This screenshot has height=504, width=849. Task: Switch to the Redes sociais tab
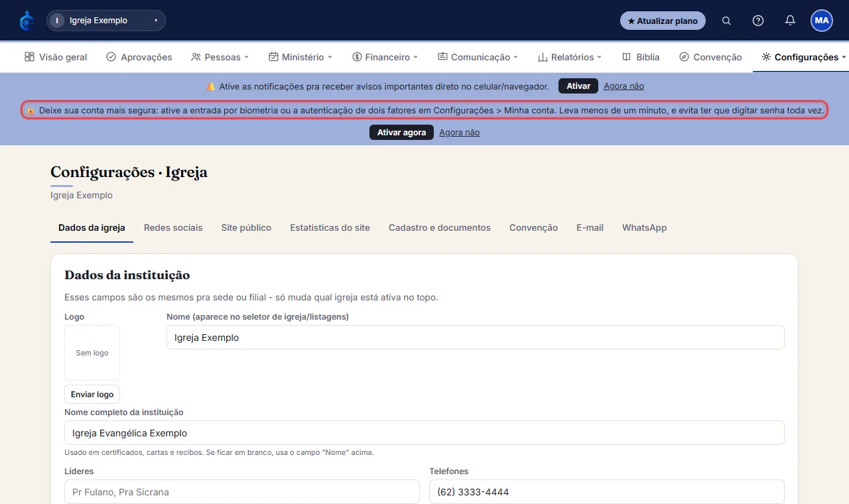pos(173,227)
